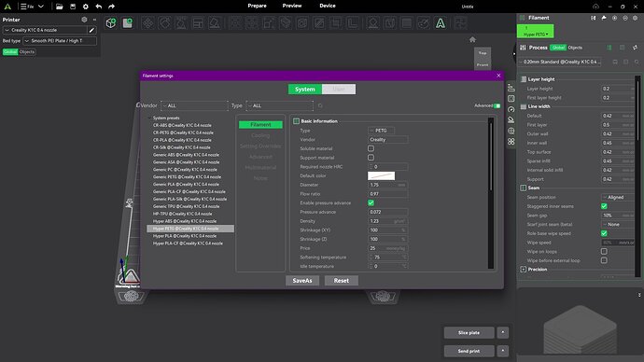Open the Strength settings icon in the side strip
Image resolution: width=644 pixels, height=362 pixels.
(x=511, y=99)
